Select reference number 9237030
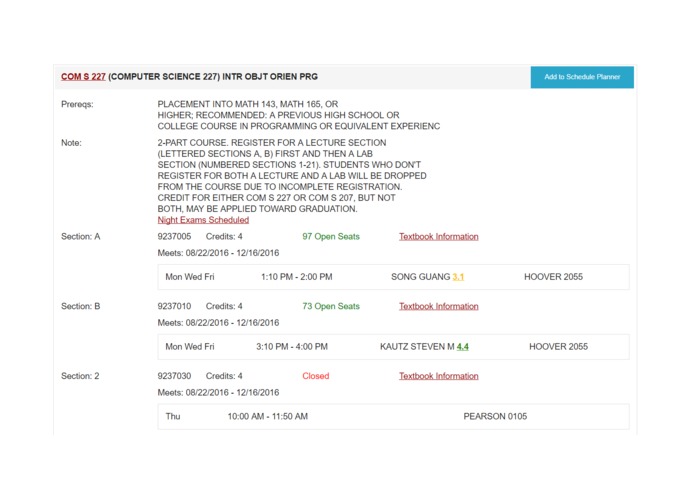This screenshot has height=494, width=695. pos(174,376)
